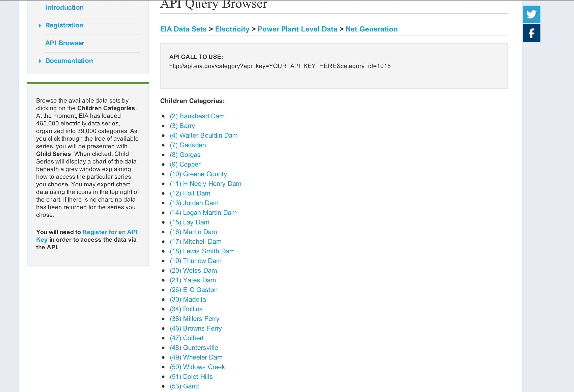Open (14) Logan Martin Dam
The height and width of the screenshot is (392, 574).
point(203,213)
